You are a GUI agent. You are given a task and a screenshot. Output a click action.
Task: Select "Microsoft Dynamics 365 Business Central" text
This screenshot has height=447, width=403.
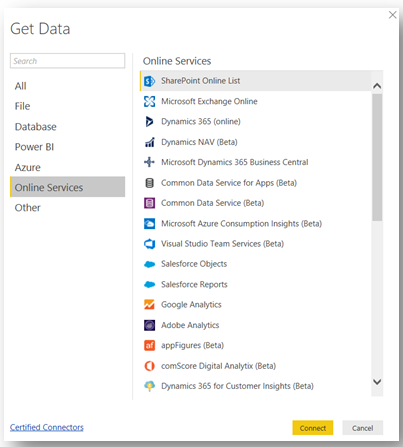coord(235,162)
